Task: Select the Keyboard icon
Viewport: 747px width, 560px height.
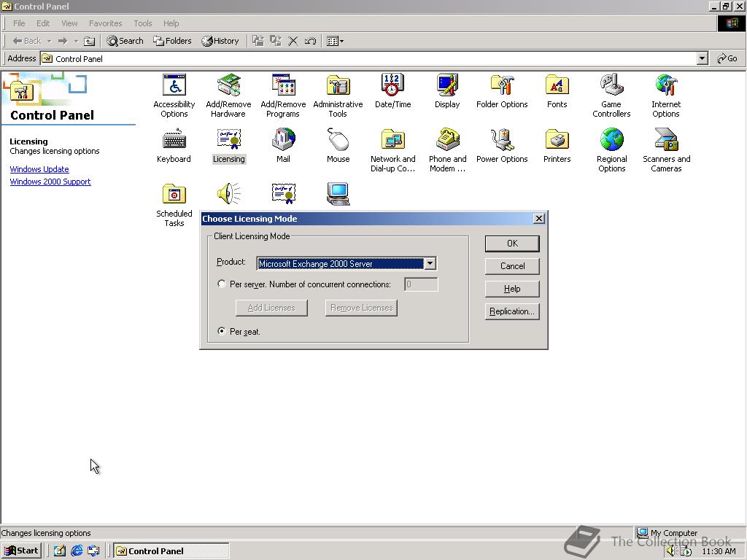Action: (x=174, y=145)
